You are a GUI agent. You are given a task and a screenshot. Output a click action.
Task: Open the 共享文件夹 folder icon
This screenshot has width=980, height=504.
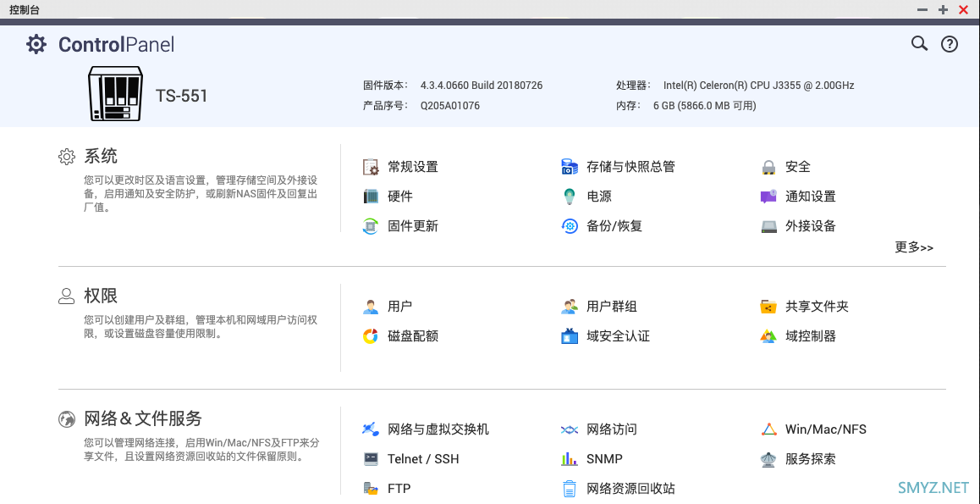click(x=768, y=307)
